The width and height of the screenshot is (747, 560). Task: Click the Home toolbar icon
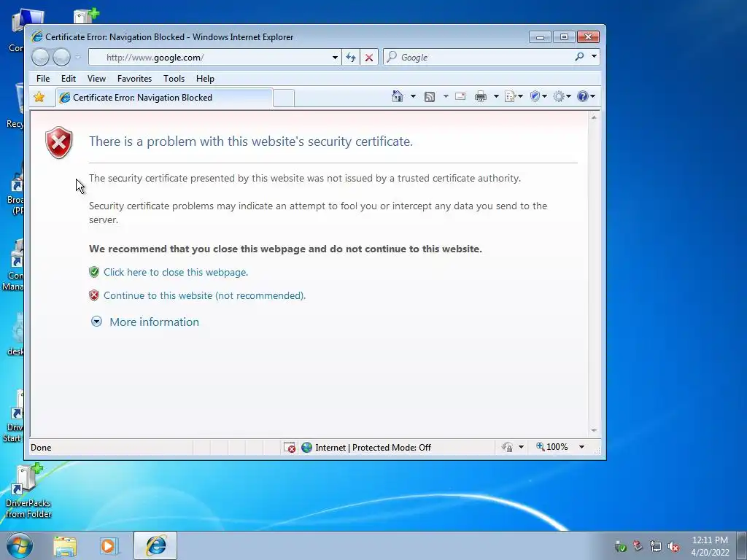(x=397, y=97)
